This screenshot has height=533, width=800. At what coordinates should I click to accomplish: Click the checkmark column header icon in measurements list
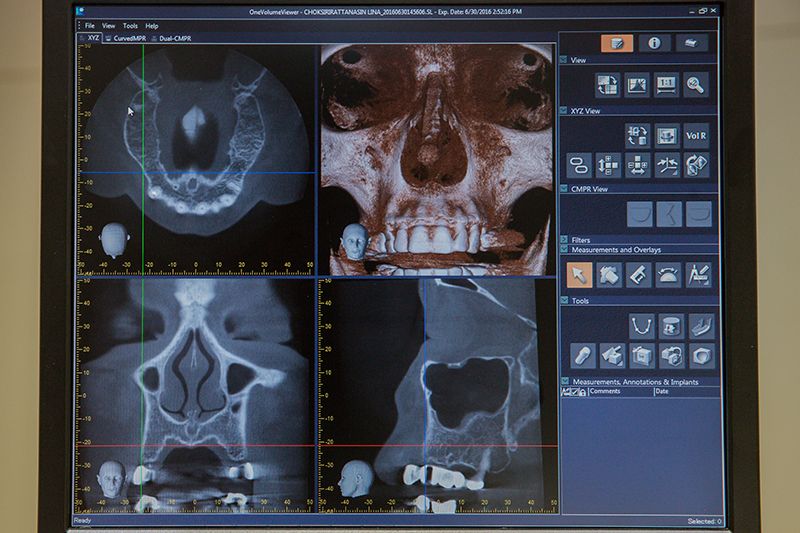coord(574,392)
